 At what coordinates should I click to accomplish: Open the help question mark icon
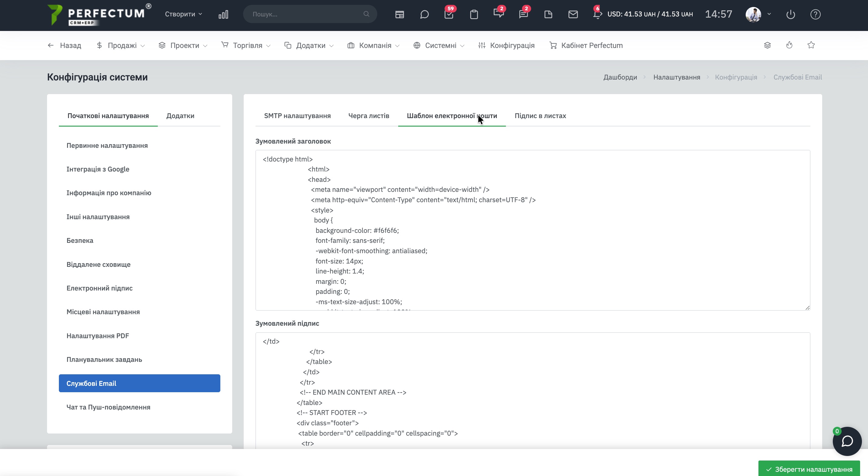pyautogui.click(x=815, y=15)
